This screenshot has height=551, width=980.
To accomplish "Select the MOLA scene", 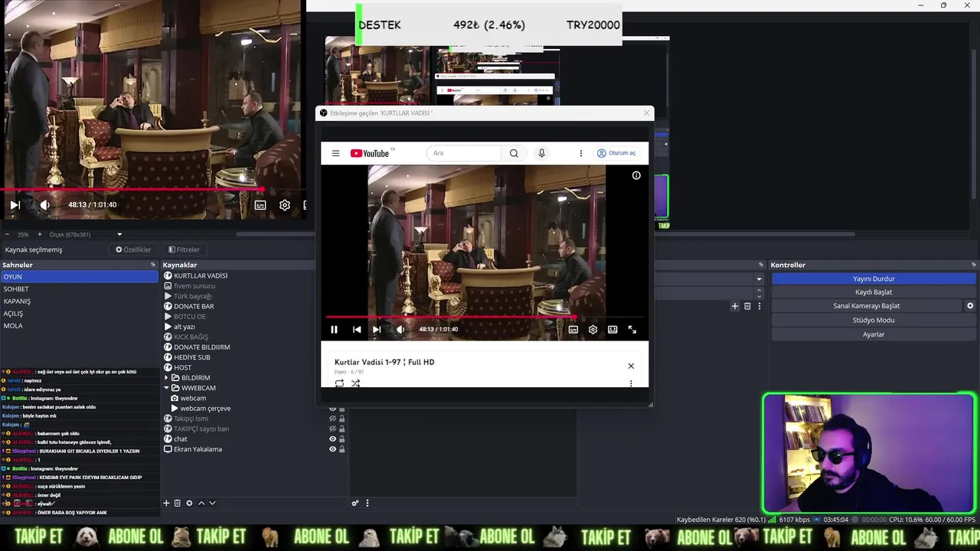I will tap(79, 326).
